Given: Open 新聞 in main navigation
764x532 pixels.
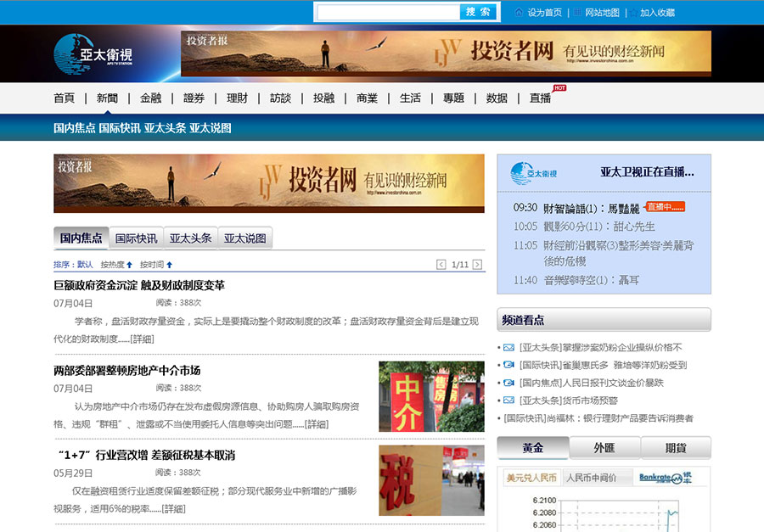Looking at the screenshot, I should [x=107, y=98].
